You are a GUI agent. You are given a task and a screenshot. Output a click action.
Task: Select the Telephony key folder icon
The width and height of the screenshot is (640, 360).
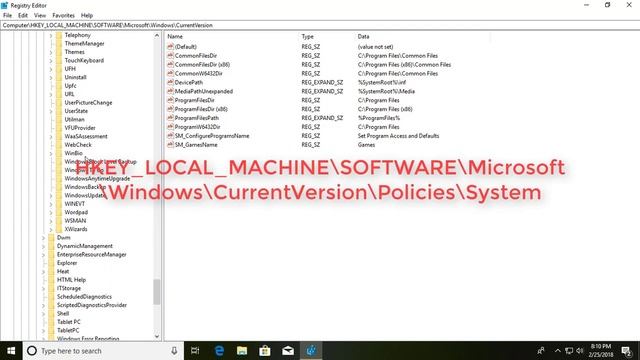pos(59,35)
